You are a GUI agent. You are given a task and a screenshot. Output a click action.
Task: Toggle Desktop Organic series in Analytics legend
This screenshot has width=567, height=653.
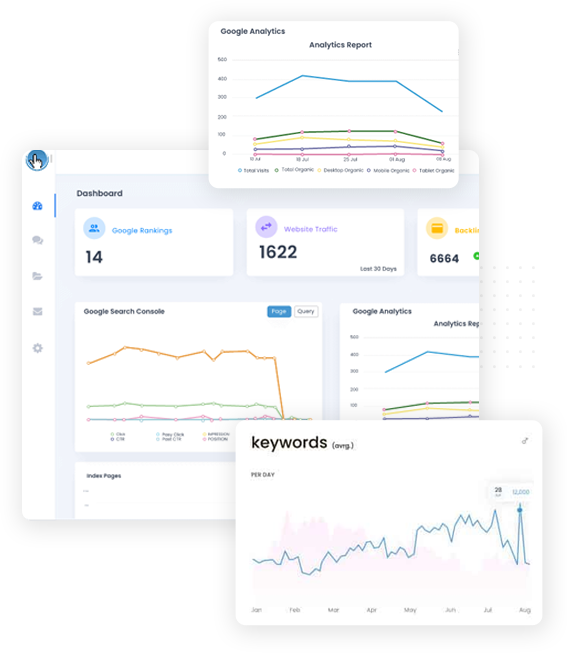coord(340,170)
